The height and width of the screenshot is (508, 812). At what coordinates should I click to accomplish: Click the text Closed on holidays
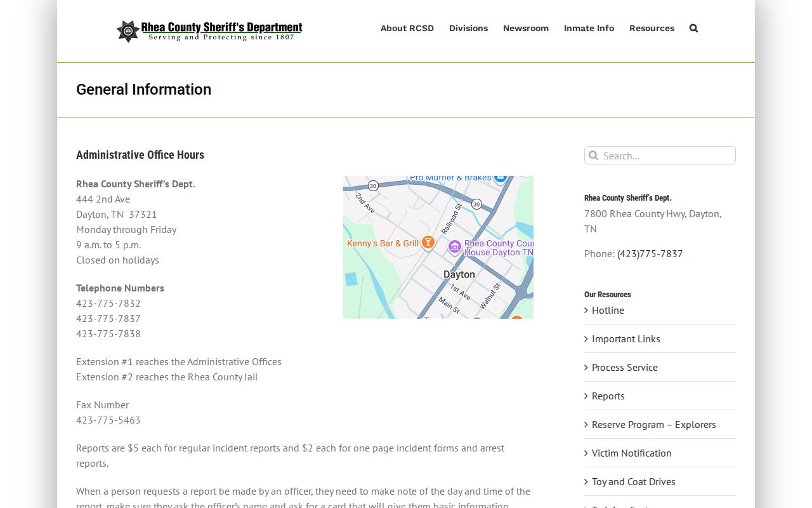[117, 260]
